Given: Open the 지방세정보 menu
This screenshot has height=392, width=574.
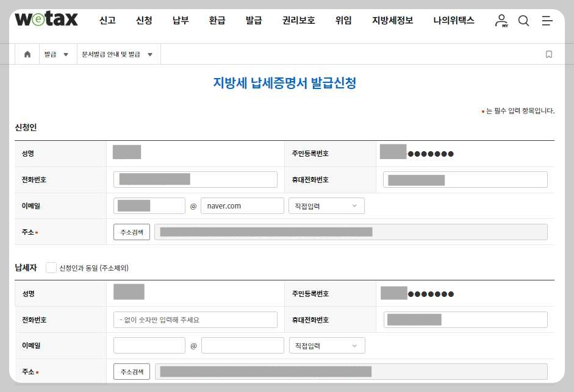Looking at the screenshot, I should 392,20.
